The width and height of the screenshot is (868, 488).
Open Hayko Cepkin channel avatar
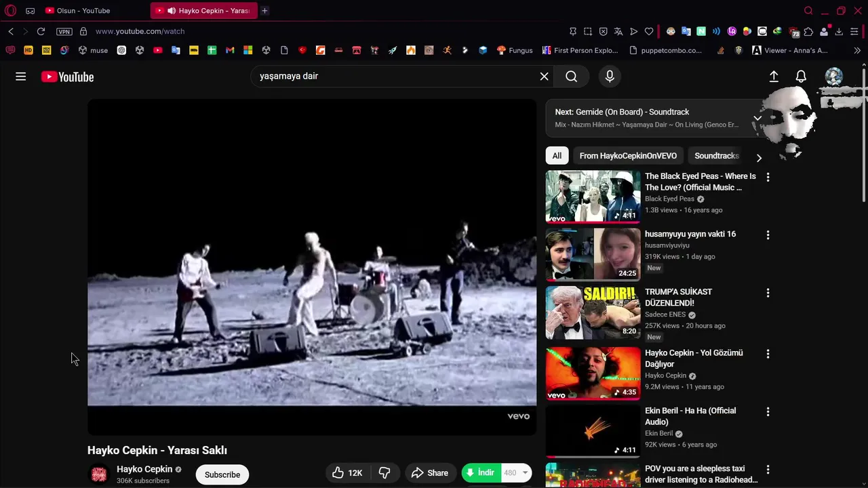coord(99,474)
